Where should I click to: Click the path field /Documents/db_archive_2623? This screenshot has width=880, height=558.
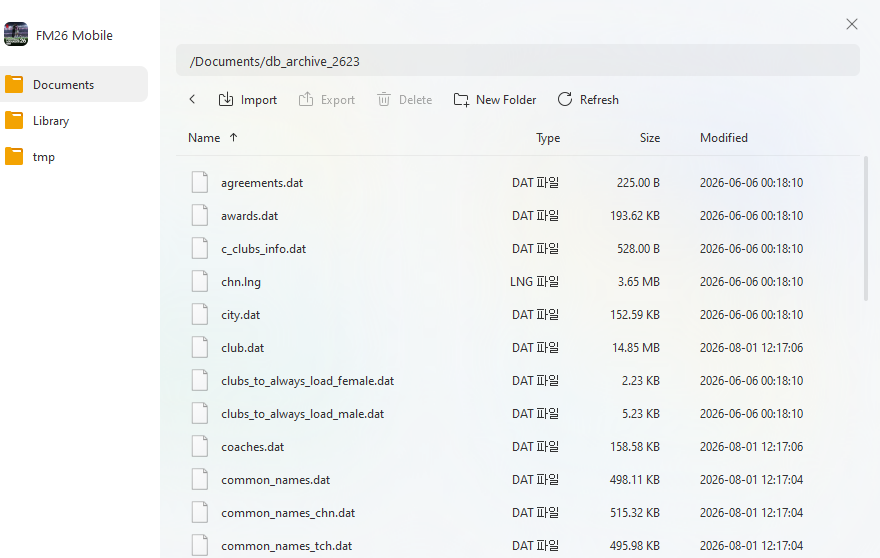point(517,61)
